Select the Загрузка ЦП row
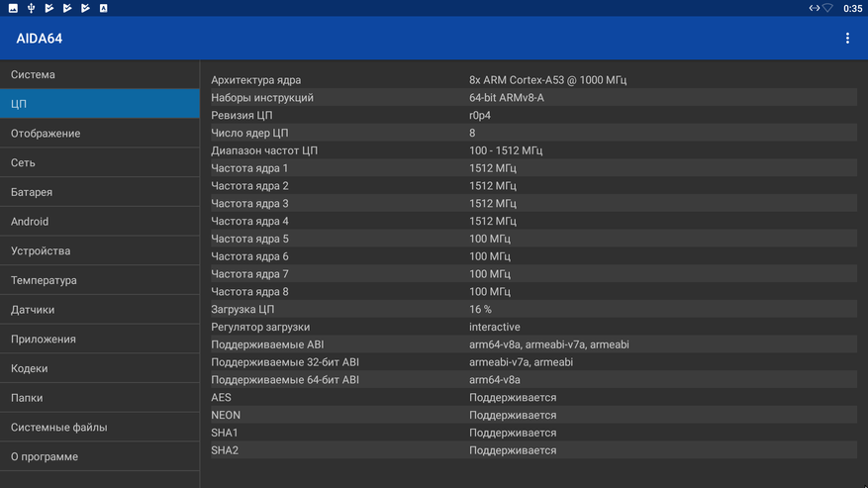Viewport: 868px width, 488px height. click(533, 309)
